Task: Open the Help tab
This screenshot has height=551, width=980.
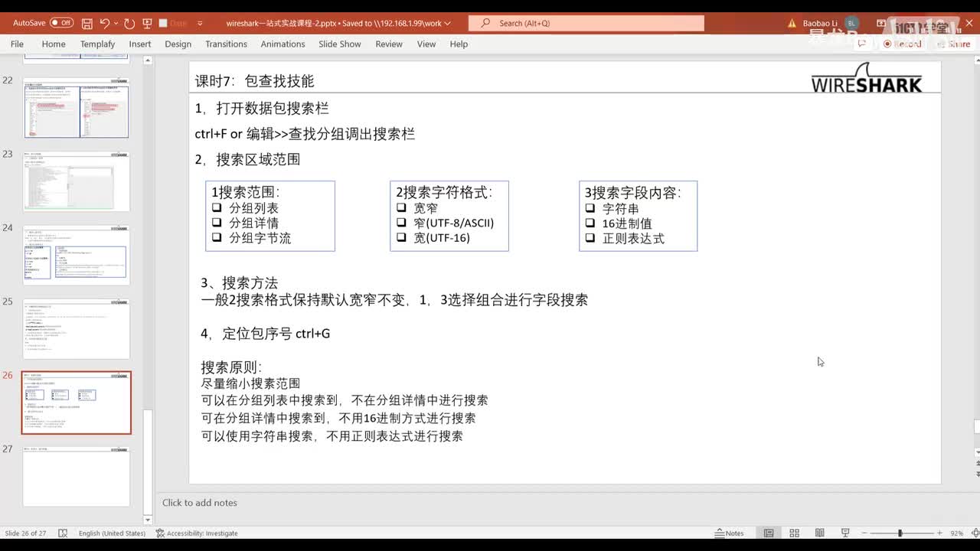Action: tap(459, 44)
